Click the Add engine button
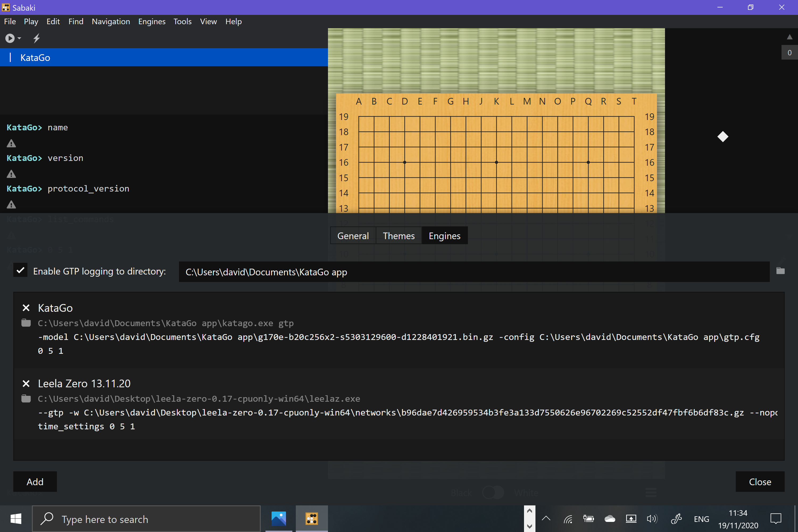798x532 pixels. click(35, 481)
